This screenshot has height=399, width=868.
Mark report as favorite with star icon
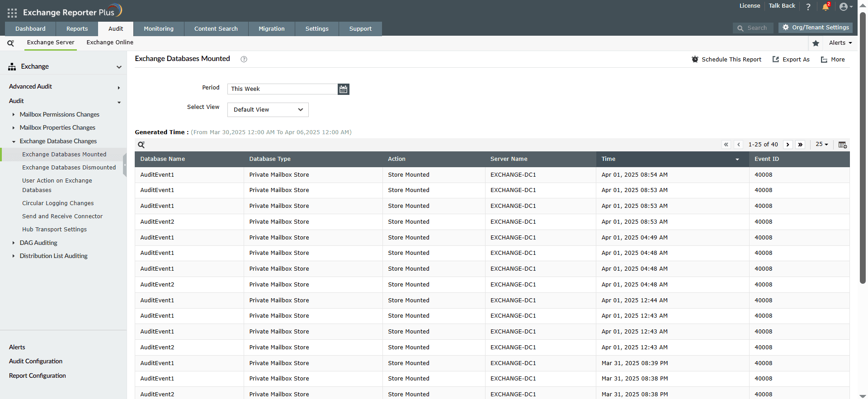click(816, 43)
